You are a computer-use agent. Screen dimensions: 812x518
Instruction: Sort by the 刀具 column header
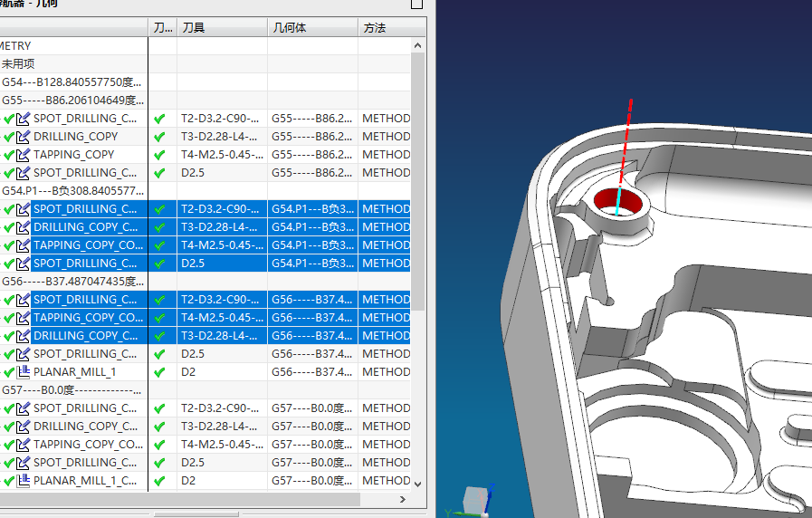pyautogui.click(x=222, y=27)
